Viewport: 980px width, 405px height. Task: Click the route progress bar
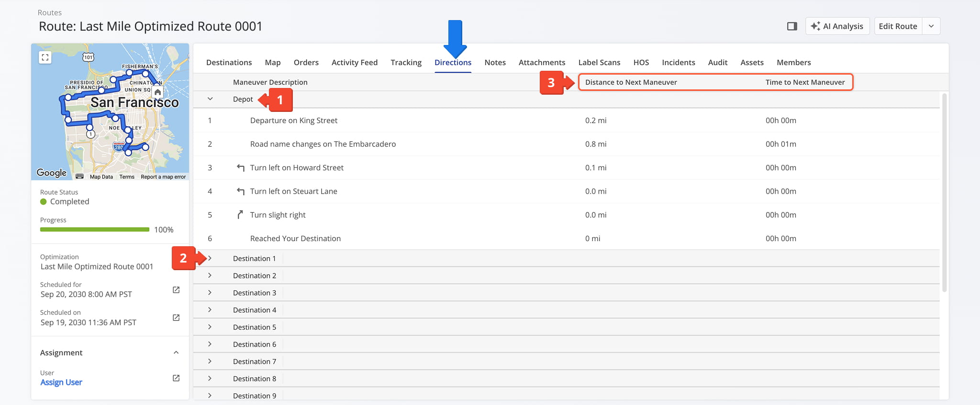[x=95, y=230]
